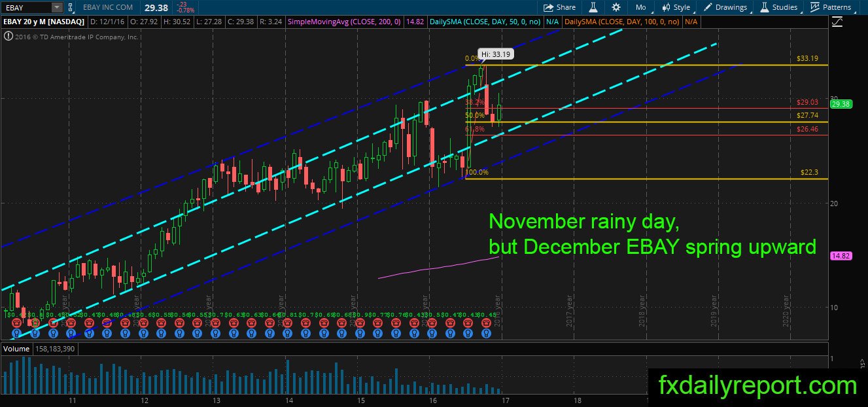Click the EBAY INC COM company name
Viewport: 868px width, 407px height.
(109, 7)
